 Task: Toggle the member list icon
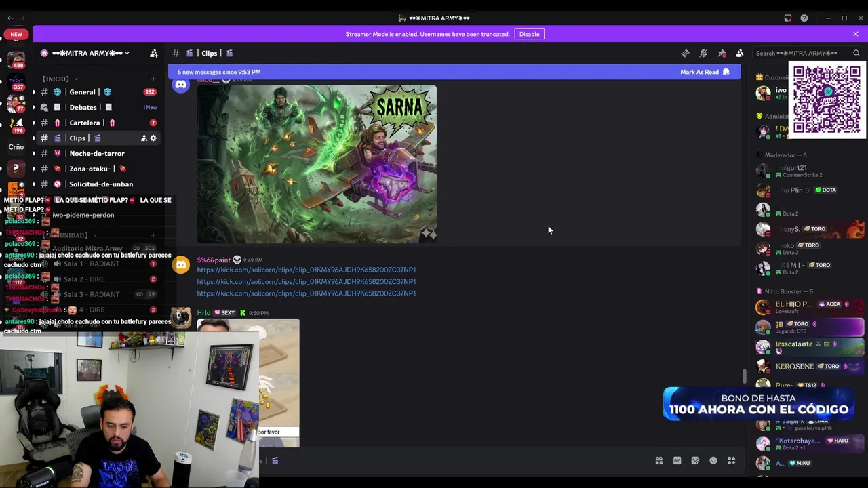point(740,53)
